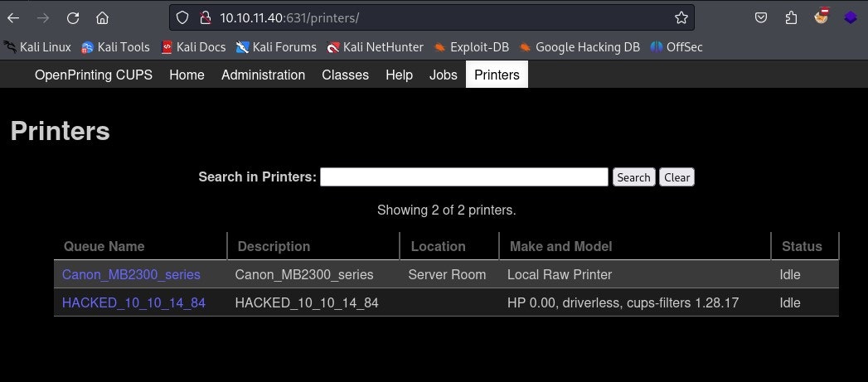Image resolution: width=868 pixels, height=382 pixels.
Task: Click the Description column header
Action: coord(274,246)
